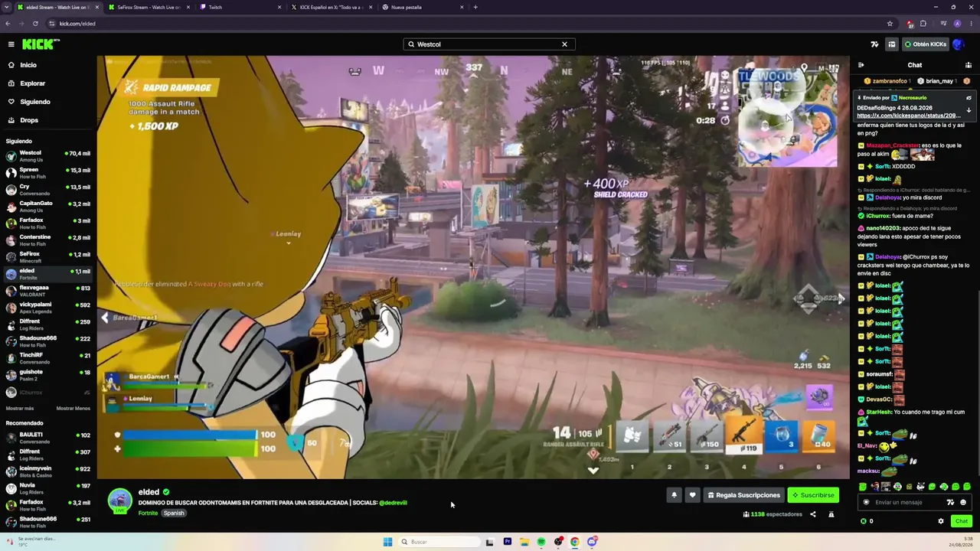The image size is (980, 551).
Task: Click the Spanish language tag
Action: 174,513
